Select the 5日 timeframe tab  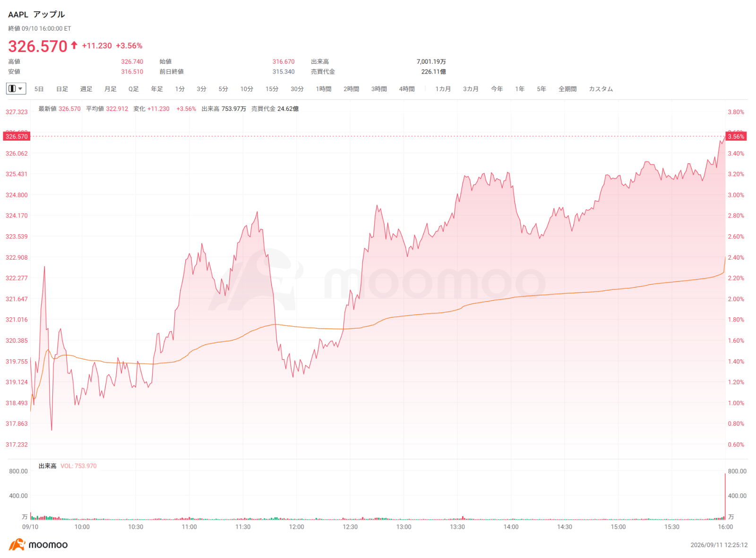point(39,89)
